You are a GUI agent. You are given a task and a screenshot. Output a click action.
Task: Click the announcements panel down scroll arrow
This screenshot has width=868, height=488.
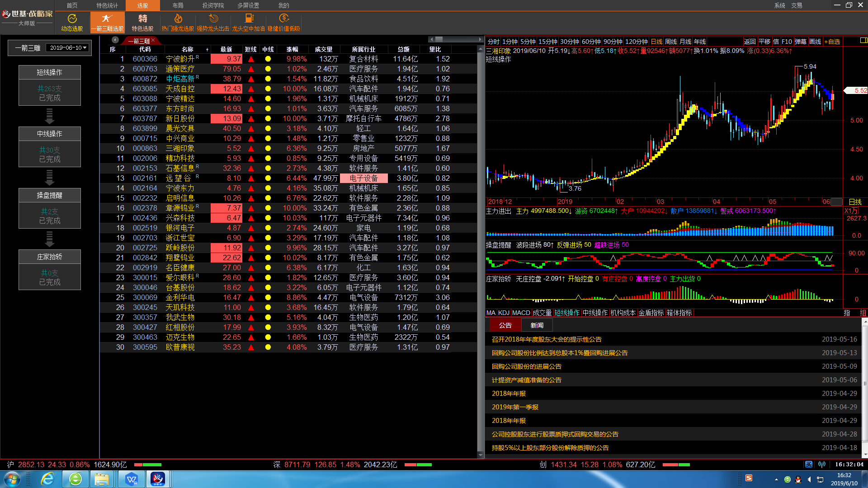pos(865,455)
